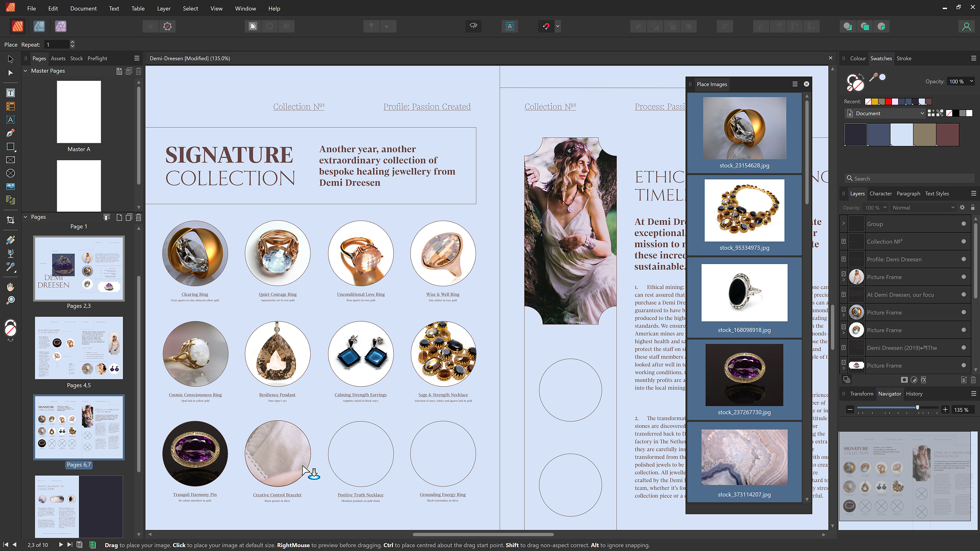Switch to the Assets tab
980x551 pixels.
(x=58, y=58)
